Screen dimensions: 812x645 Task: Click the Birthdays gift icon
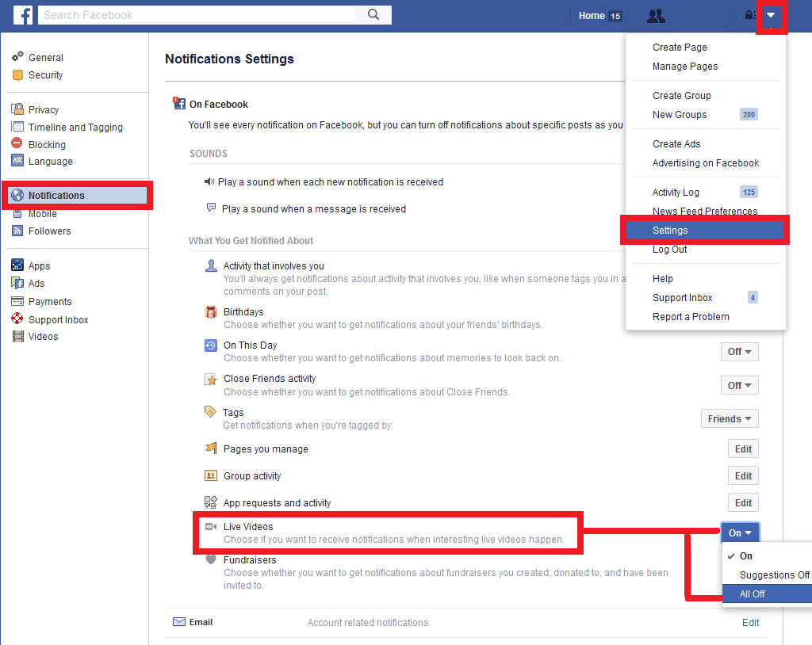211,312
